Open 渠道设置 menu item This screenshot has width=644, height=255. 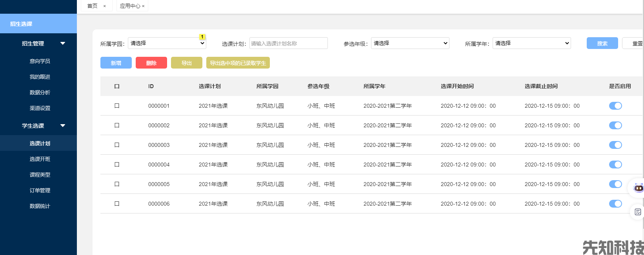(40, 108)
